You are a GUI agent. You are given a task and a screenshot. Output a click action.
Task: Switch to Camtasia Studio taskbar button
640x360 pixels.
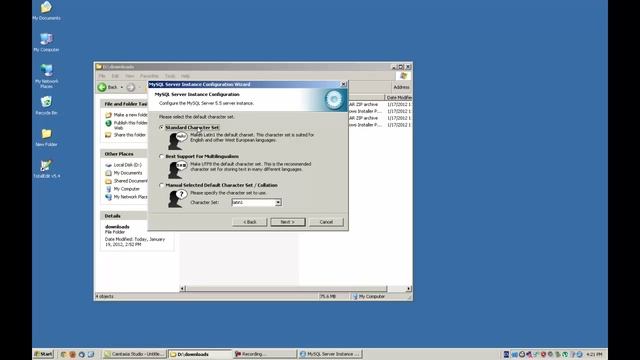point(134,354)
